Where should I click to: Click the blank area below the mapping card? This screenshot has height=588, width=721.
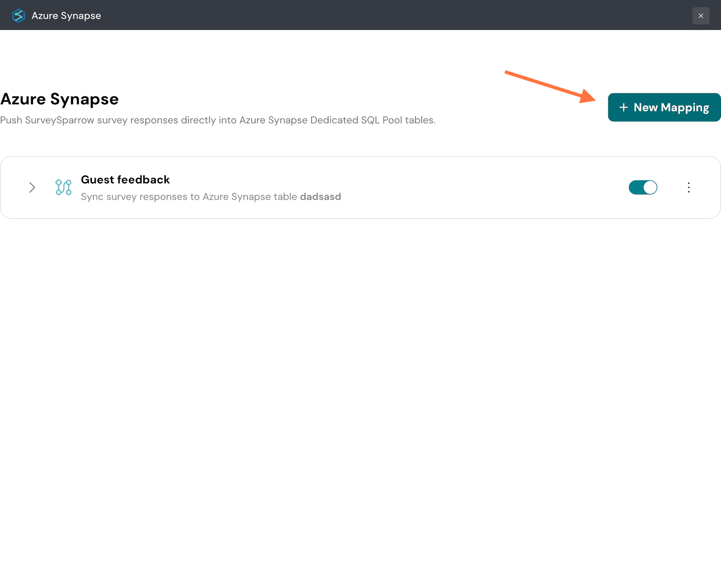360,383
